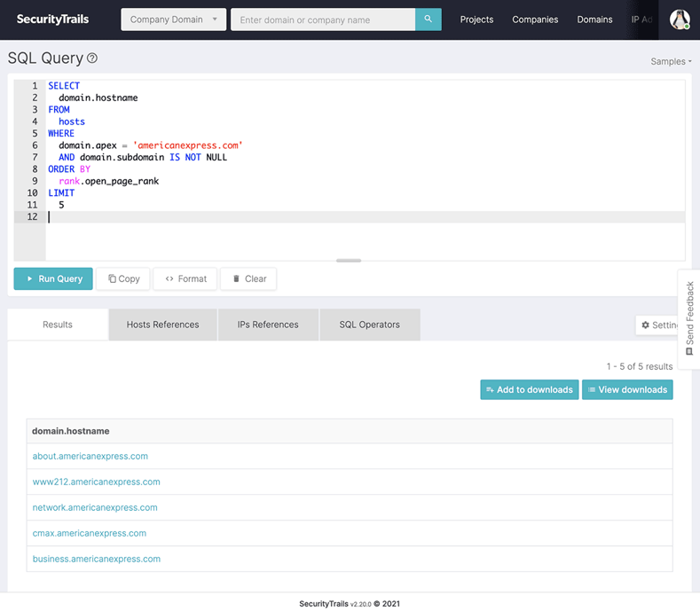
Task: Click rank.open_page_rank on line 9
Action: click(x=108, y=181)
